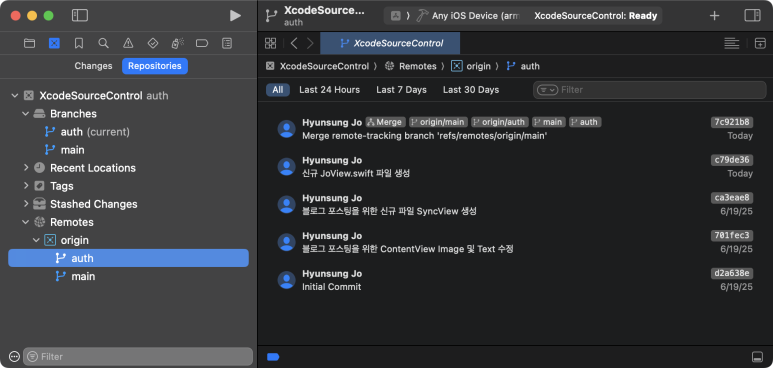Open the Debug navigator spray icon

(x=177, y=43)
